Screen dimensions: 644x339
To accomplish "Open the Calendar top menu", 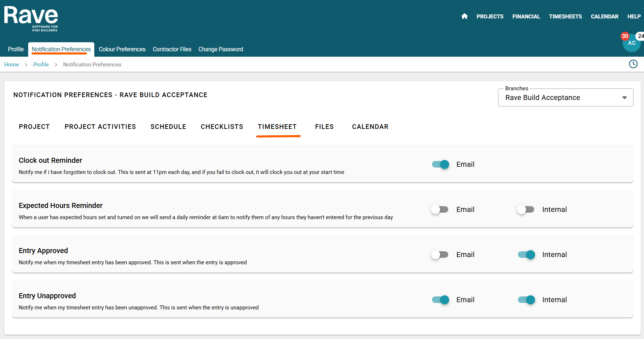I will [605, 16].
